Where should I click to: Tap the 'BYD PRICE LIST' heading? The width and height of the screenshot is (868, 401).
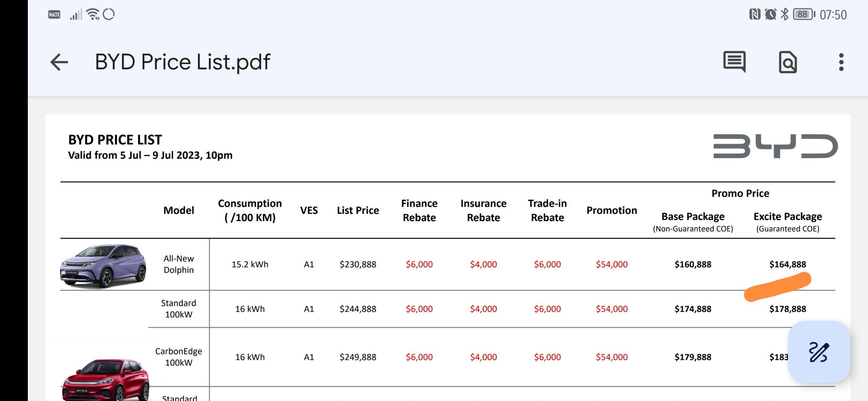click(115, 140)
